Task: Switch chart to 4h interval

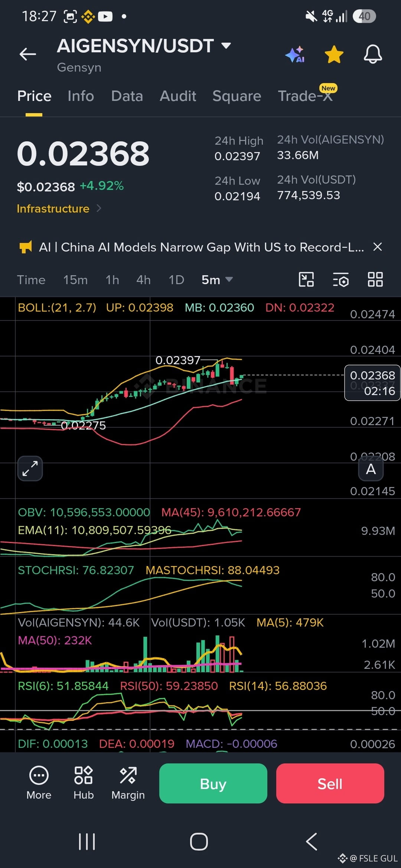Action: pos(143,280)
